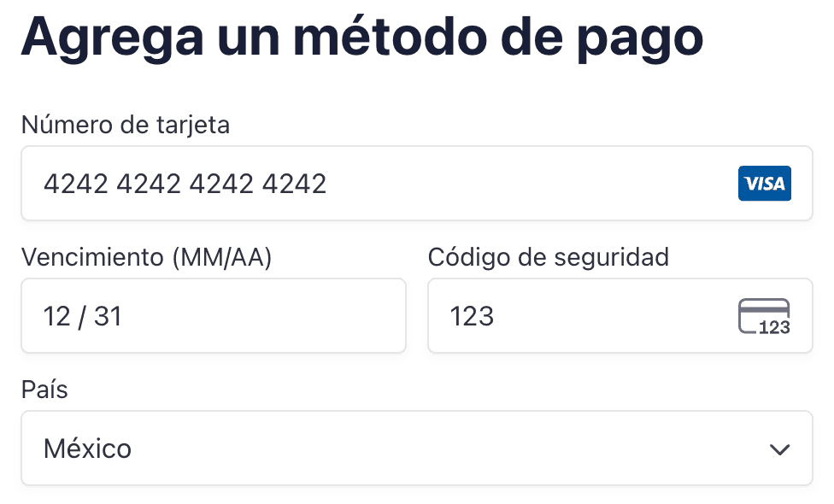Click the security code card icon
The width and height of the screenshot is (834, 504).
click(x=764, y=316)
